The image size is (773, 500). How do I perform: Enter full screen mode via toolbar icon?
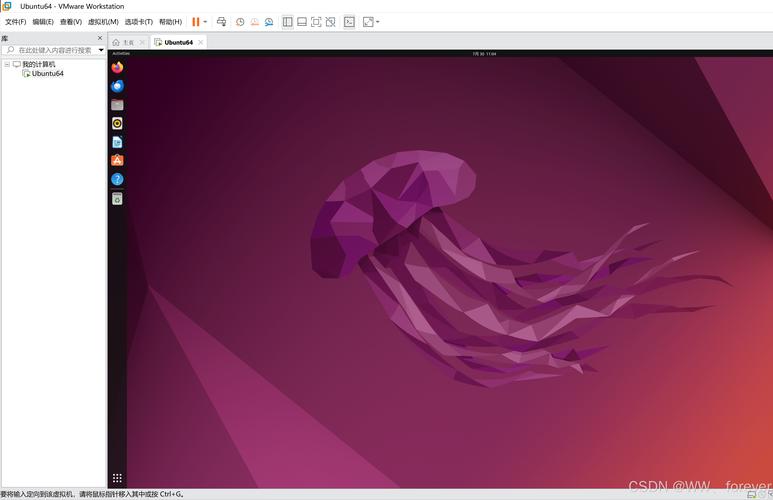tap(316, 21)
